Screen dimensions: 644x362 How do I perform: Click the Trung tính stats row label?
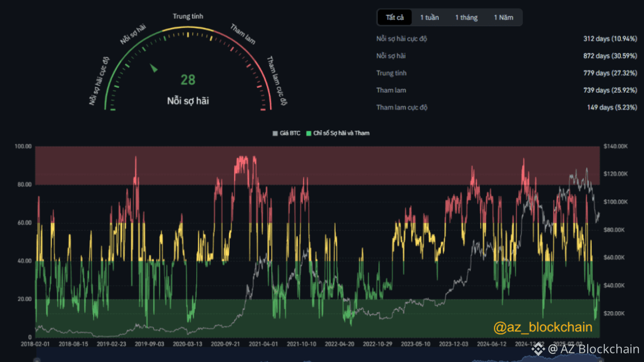(391, 73)
